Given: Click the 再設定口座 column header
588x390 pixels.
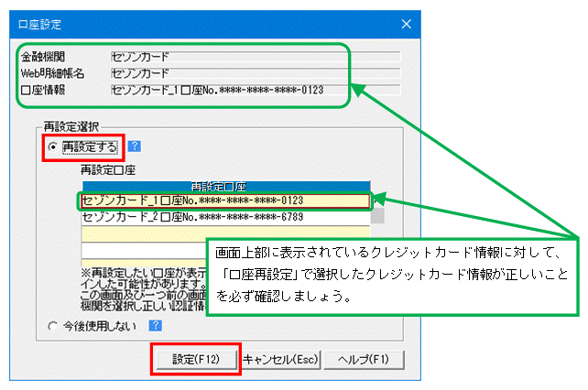Looking at the screenshot, I should (225, 187).
